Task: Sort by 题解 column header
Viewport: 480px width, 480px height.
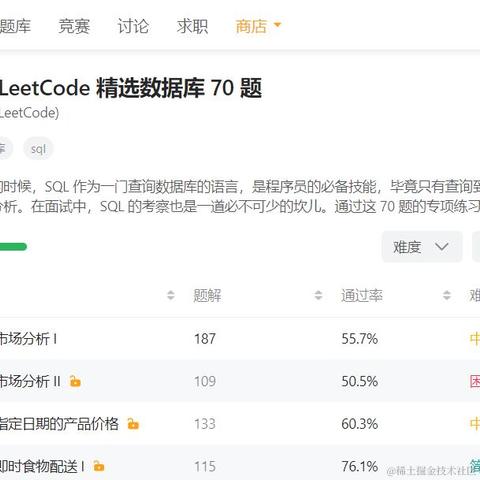Action: pyautogui.click(x=207, y=295)
